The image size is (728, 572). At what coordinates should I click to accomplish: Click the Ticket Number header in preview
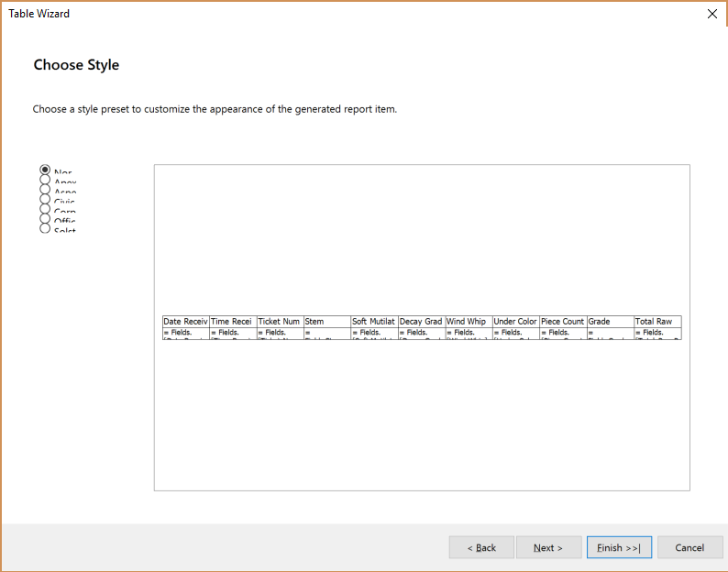[280, 322]
